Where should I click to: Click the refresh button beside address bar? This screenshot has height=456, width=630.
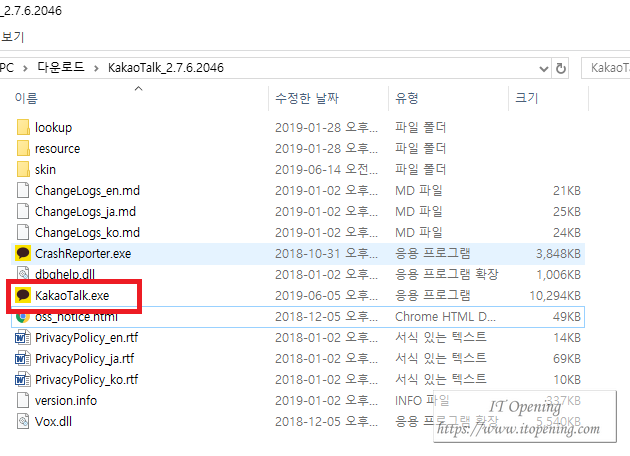[561, 68]
